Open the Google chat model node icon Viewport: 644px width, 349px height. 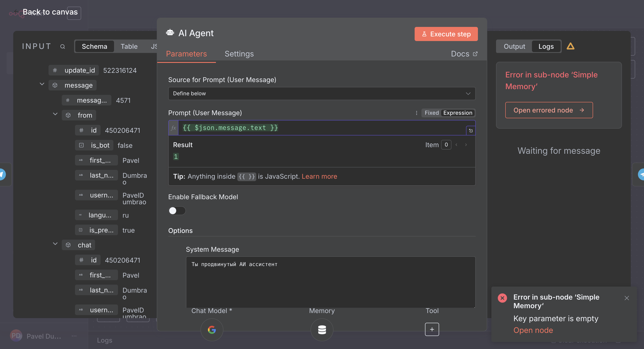(x=212, y=330)
